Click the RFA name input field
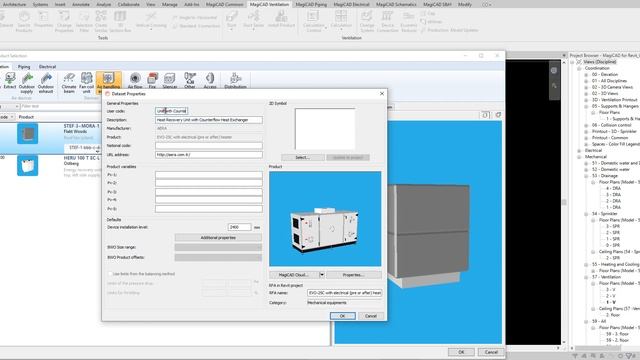 [x=344, y=293]
